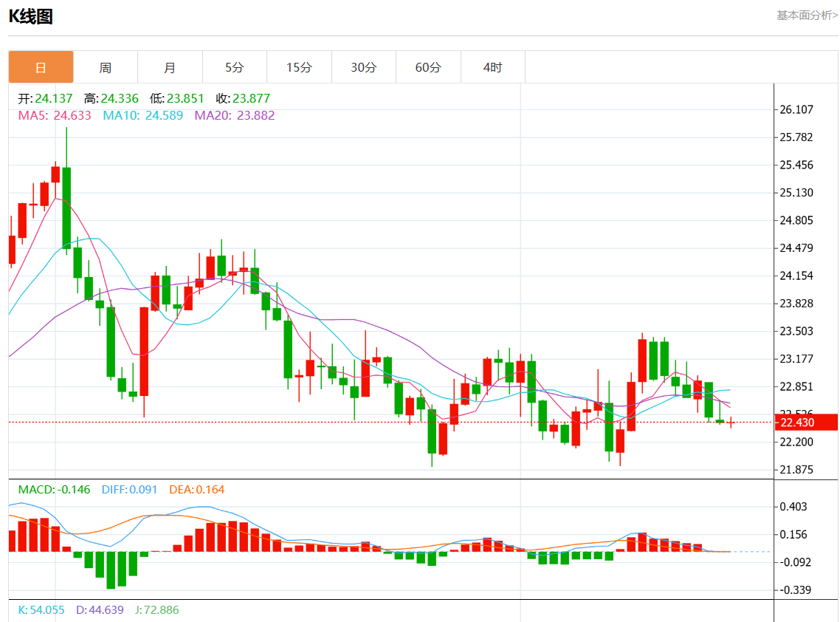Viewport: 840px width, 622px height.
Task: Open the 5分 timeframe tab
Action: click(x=235, y=67)
